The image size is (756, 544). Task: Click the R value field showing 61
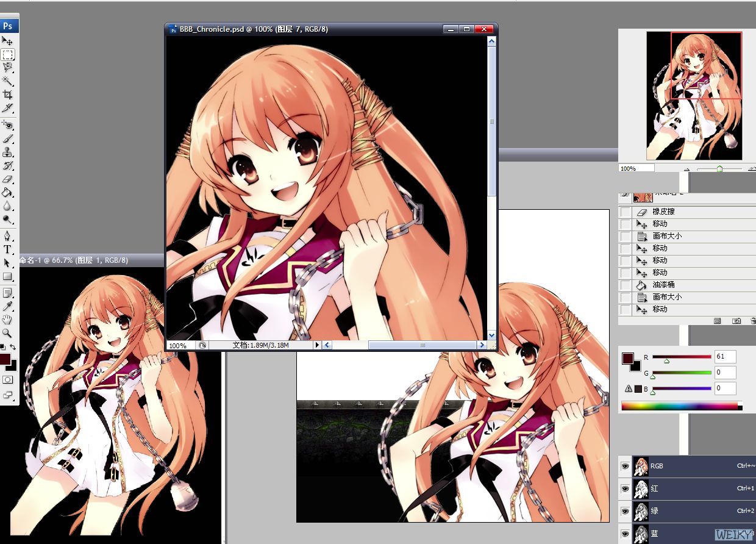[726, 356]
